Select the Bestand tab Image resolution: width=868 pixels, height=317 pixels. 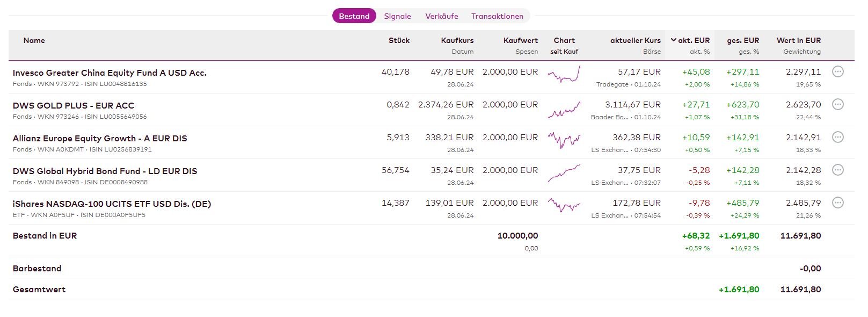[x=354, y=16]
